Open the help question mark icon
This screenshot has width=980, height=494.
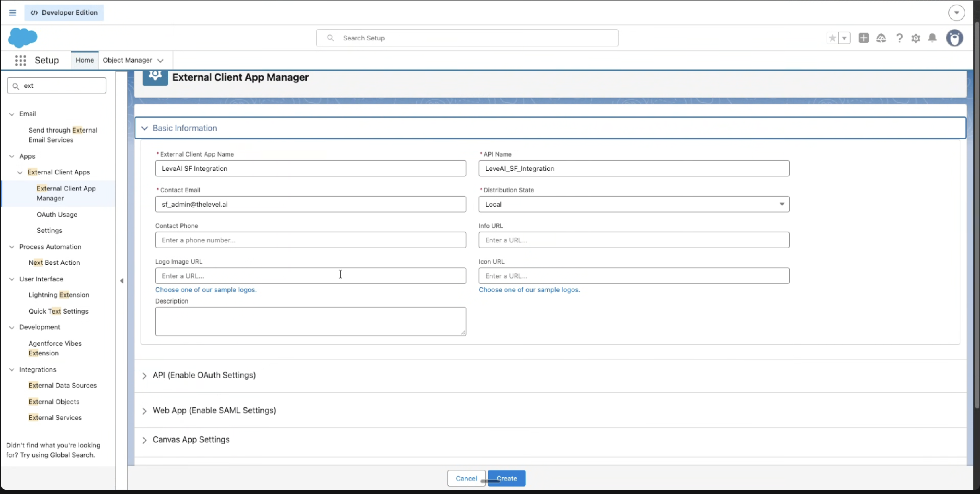coord(899,38)
